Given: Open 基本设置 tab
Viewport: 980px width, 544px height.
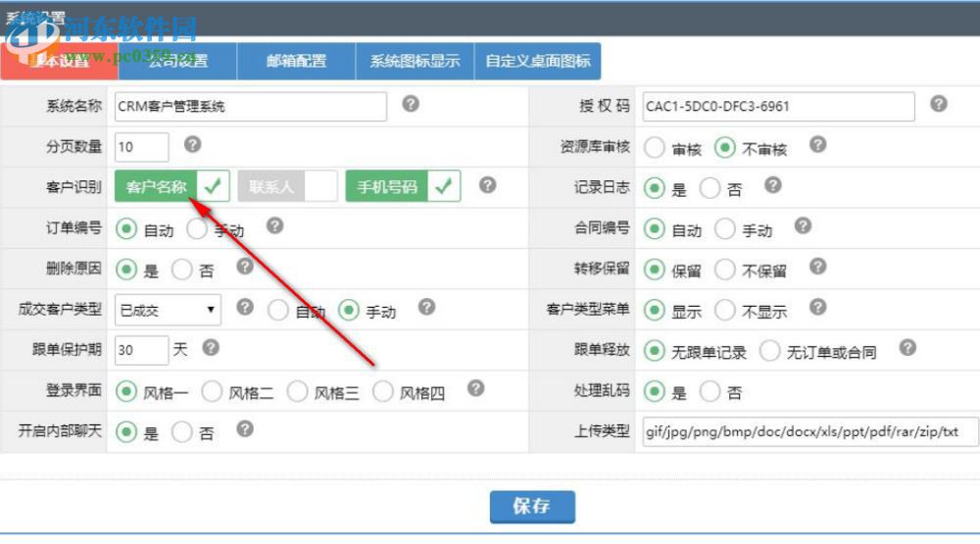Looking at the screenshot, I should [60, 62].
